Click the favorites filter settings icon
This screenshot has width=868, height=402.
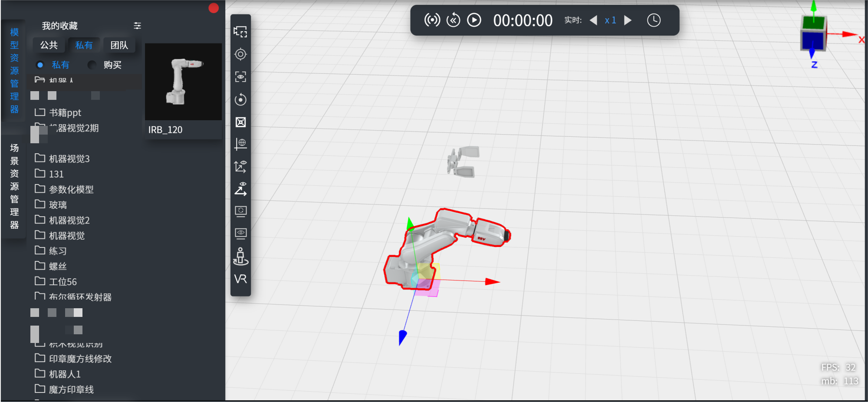pos(137,26)
